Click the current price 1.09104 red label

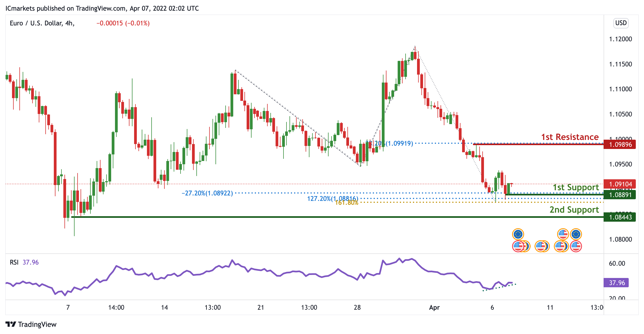click(619, 184)
